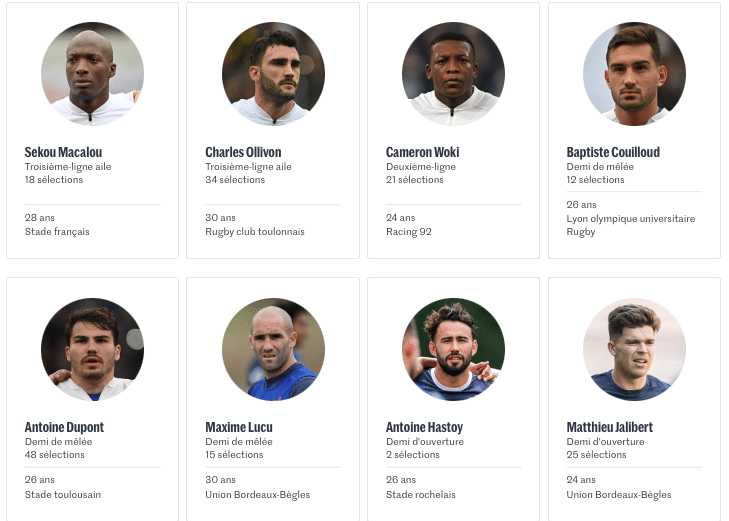
Task: Click Matthieu Jalibert's portrait photo
Action: coord(634,349)
